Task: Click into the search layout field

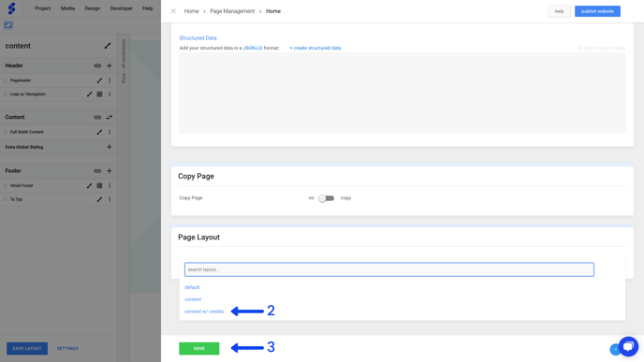Action: [389, 269]
